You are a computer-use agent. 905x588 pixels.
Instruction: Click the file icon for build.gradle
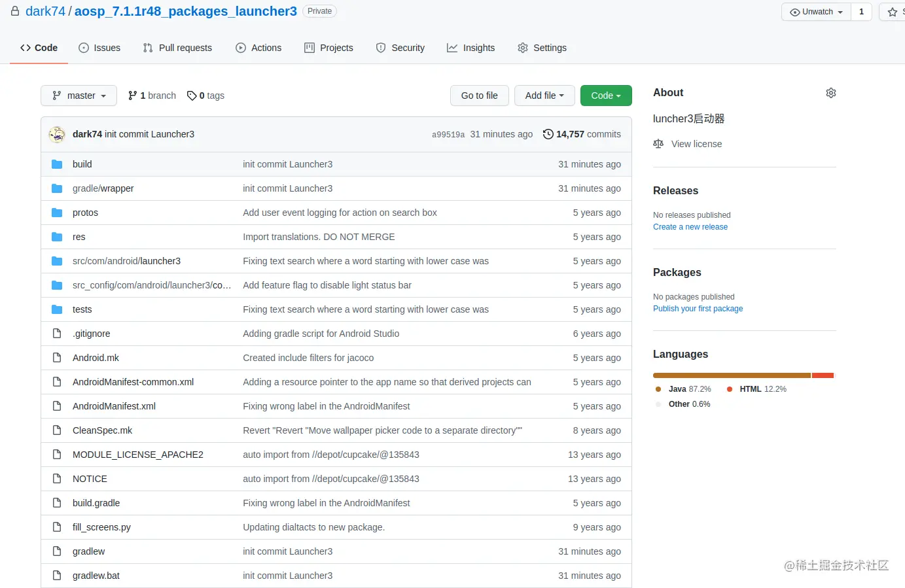click(57, 503)
